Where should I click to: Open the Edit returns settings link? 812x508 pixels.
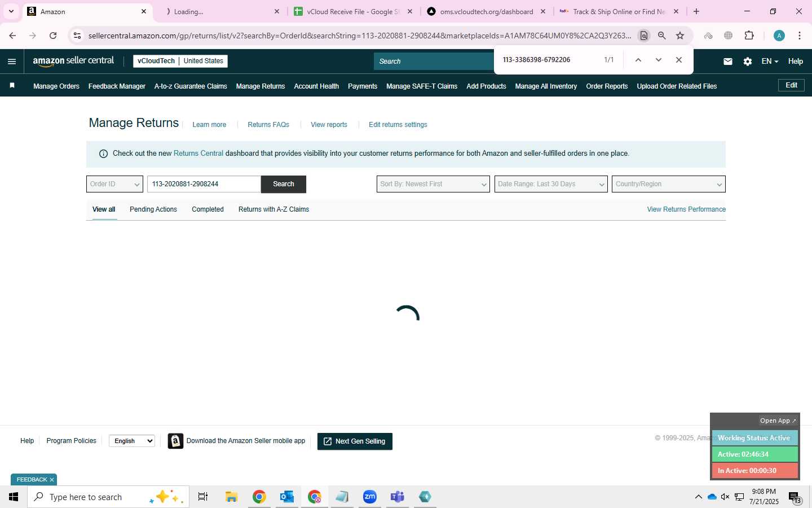[x=398, y=125]
